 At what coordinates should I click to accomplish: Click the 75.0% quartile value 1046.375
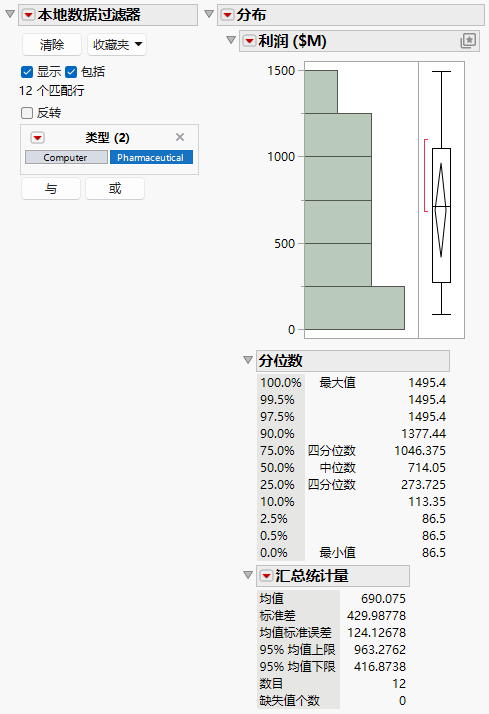pos(420,451)
